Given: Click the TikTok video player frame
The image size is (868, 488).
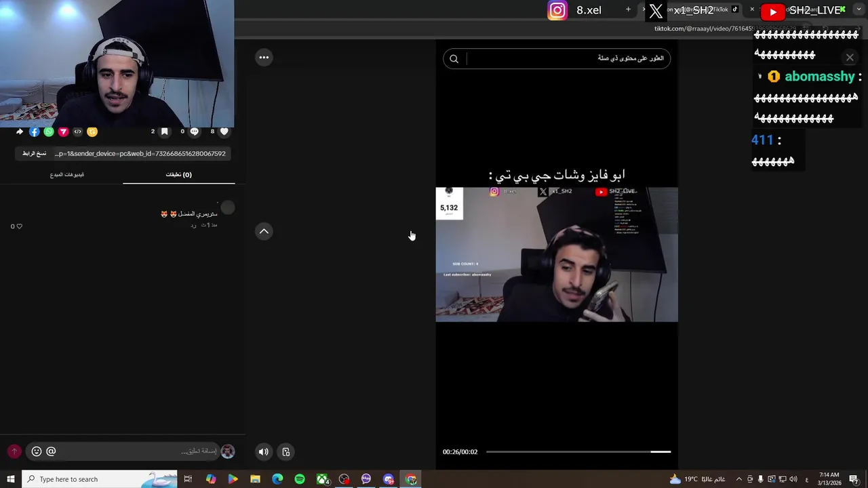Looking at the screenshot, I should pos(557,254).
